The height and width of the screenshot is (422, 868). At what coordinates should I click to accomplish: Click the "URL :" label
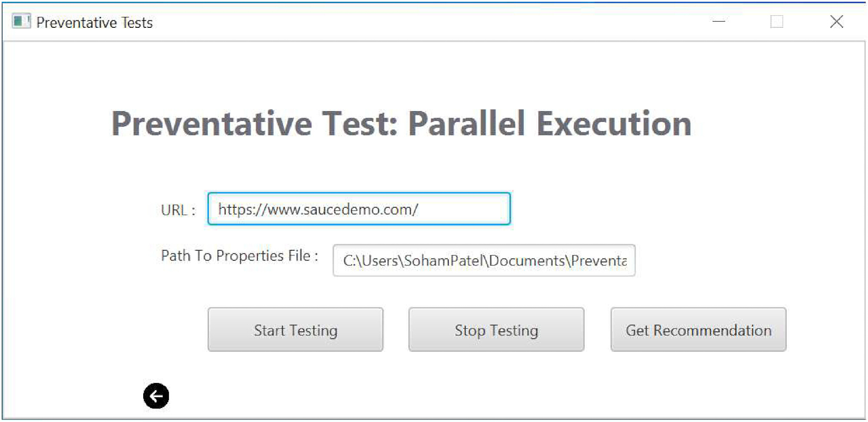click(178, 210)
